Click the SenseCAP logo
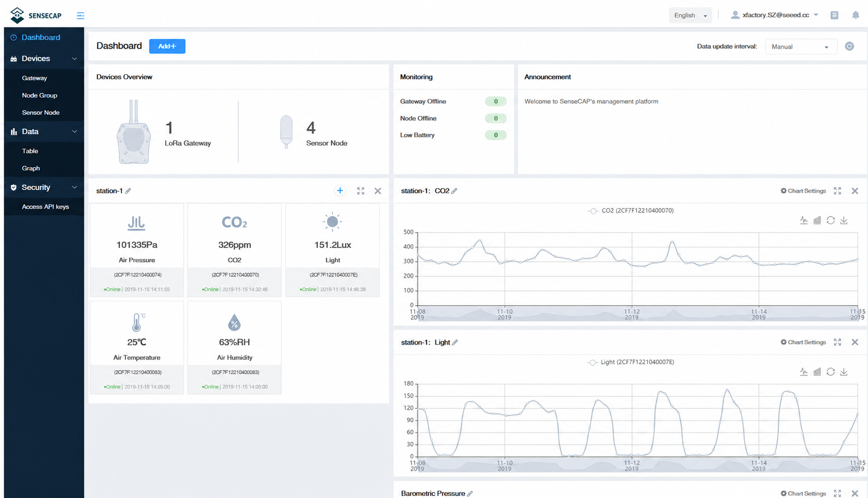Viewport: 868px width, 498px height. [36, 15]
